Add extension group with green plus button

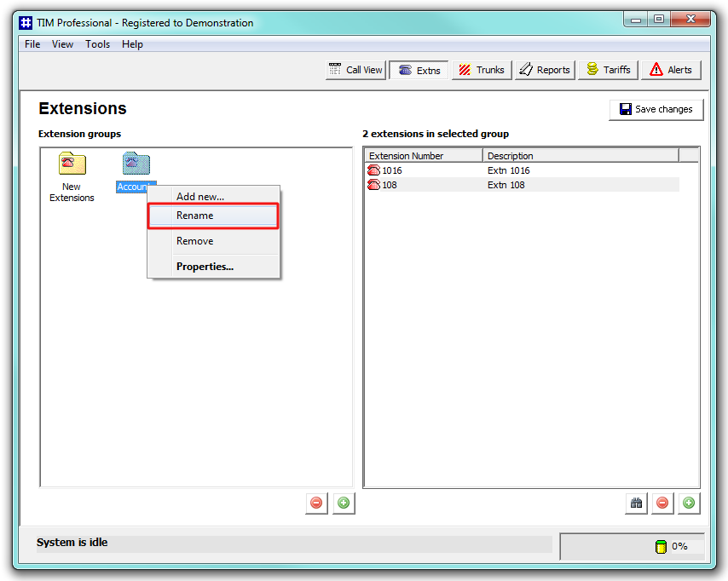pos(344,503)
